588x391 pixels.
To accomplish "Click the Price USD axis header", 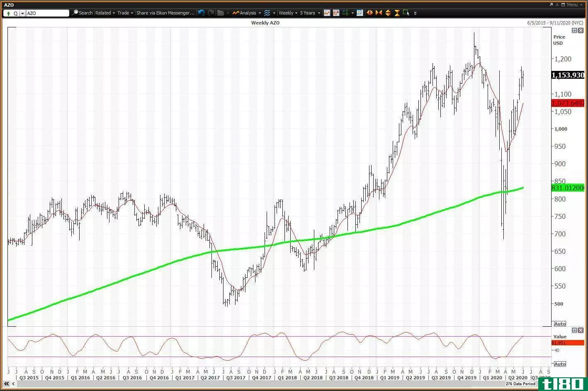I will tap(559, 40).
